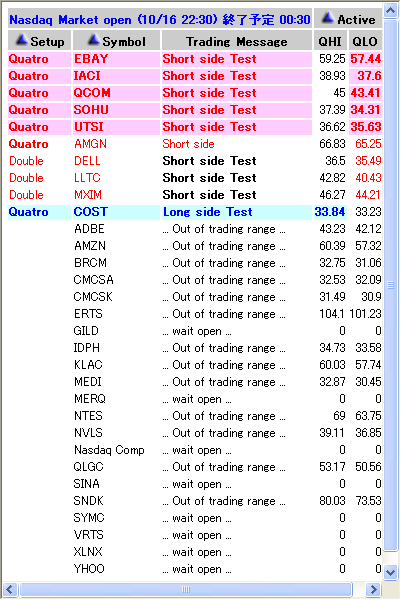Image resolution: width=401 pixels, height=600 pixels.
Task: Sort by the Setup column triangle icon
Action: pos(21,40)
